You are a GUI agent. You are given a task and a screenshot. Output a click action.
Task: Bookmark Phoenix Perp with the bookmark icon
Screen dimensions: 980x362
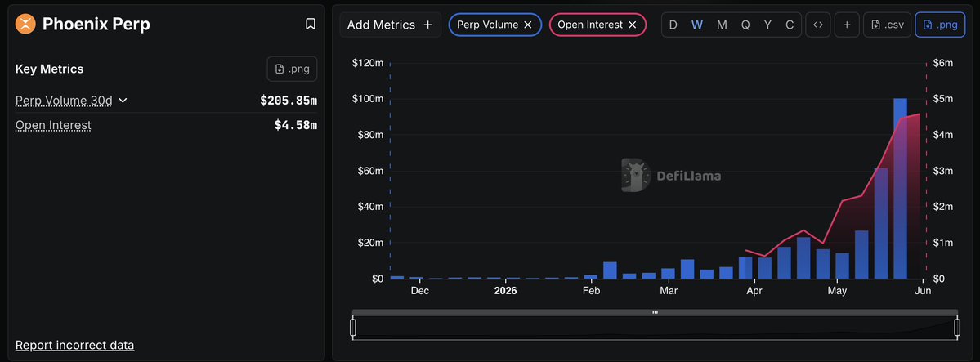point(310,24)
